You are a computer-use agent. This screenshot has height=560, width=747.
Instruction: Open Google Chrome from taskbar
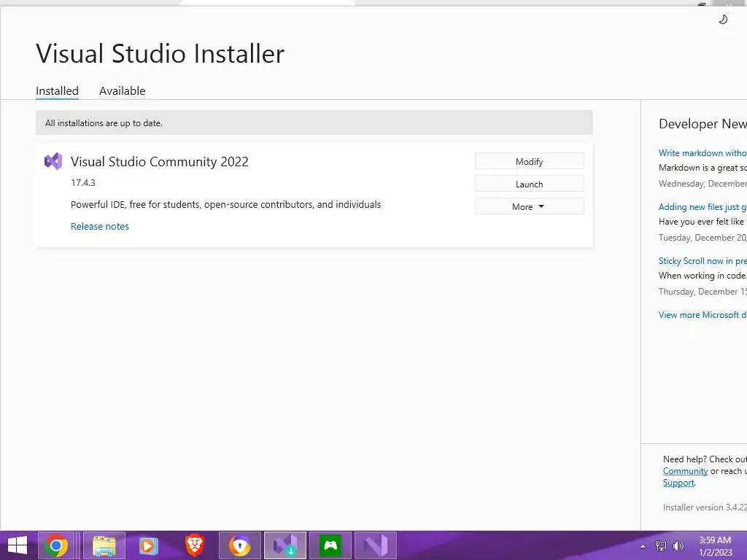click(x=55, y=545)
